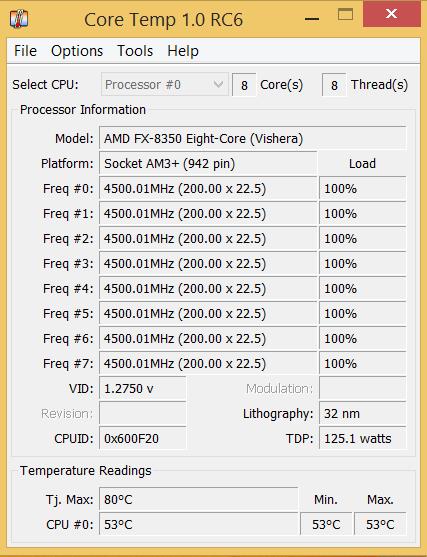Click the TDP field showing 125.1 watts
This screenshot has height=557, width=427.
click(362, 438)
